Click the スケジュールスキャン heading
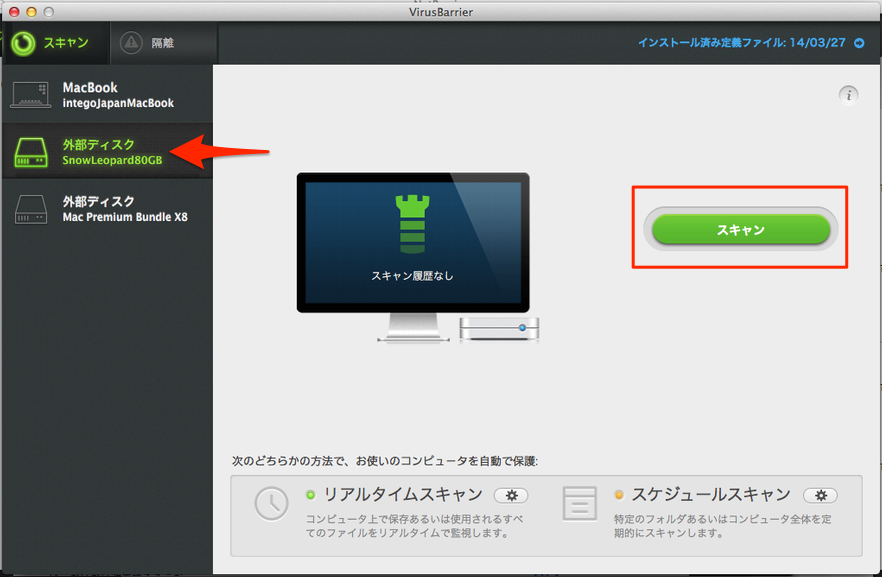The height and width of the screenshot is (577, 882). point(711,494)
